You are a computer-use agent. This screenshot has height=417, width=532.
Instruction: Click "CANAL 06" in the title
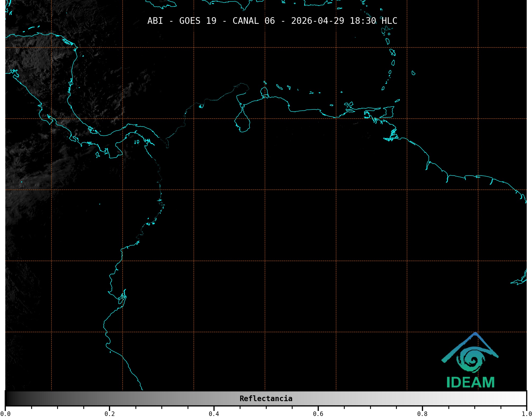tap(253, 21)
